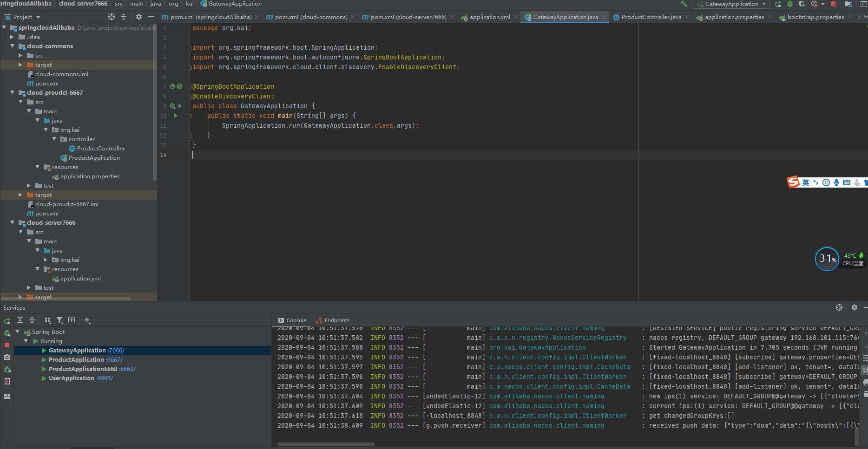Open the Project Structure icon in the toolbar
This screenshot has height=449, width=868.
848,4
